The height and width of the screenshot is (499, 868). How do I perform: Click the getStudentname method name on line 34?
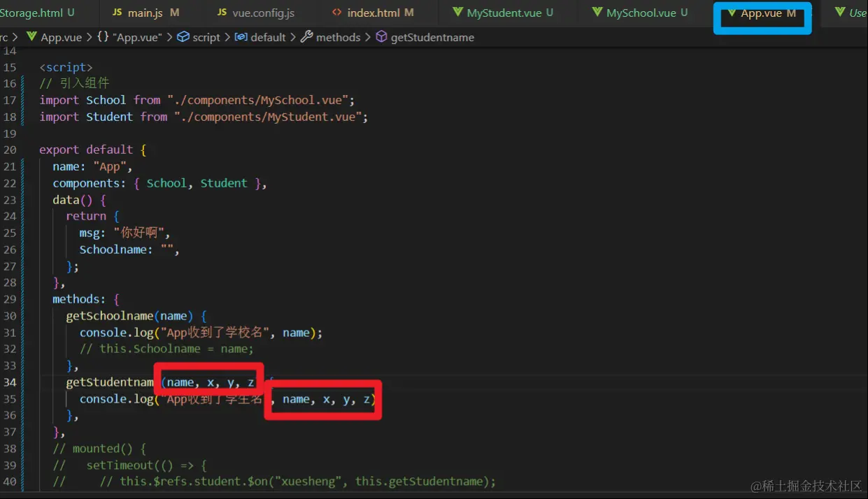coord(110,382)
